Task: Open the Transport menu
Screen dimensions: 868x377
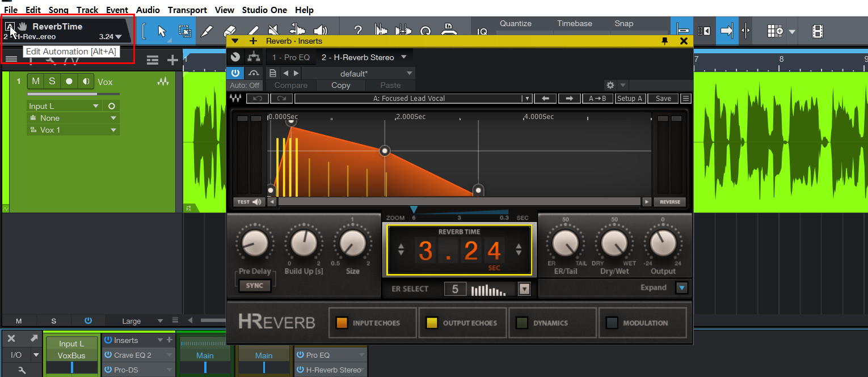Action: (x=187, y=10)
